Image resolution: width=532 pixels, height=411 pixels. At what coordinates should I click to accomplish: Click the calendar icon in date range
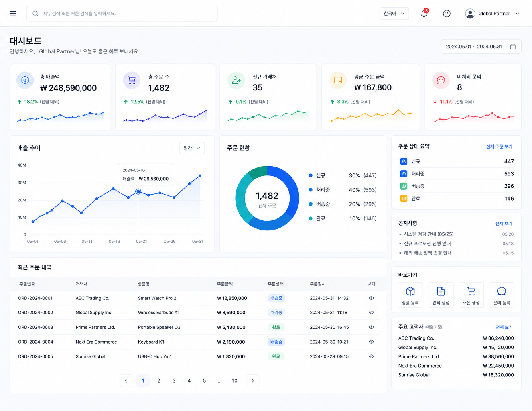[x=513, y=47]
